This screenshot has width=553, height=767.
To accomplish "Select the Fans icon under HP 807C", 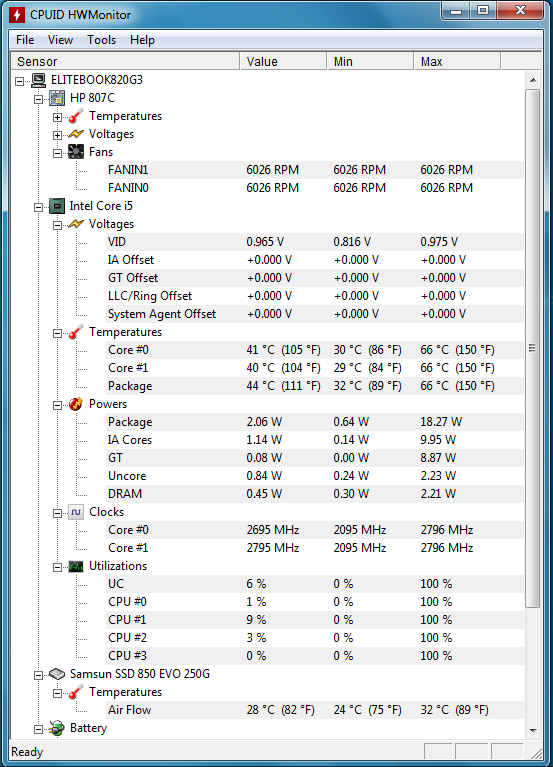I will [76, 152].
